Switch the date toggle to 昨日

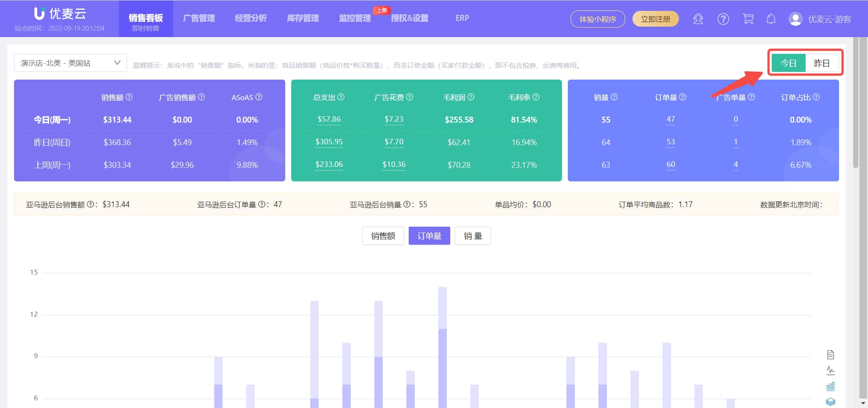pos(822,63)
